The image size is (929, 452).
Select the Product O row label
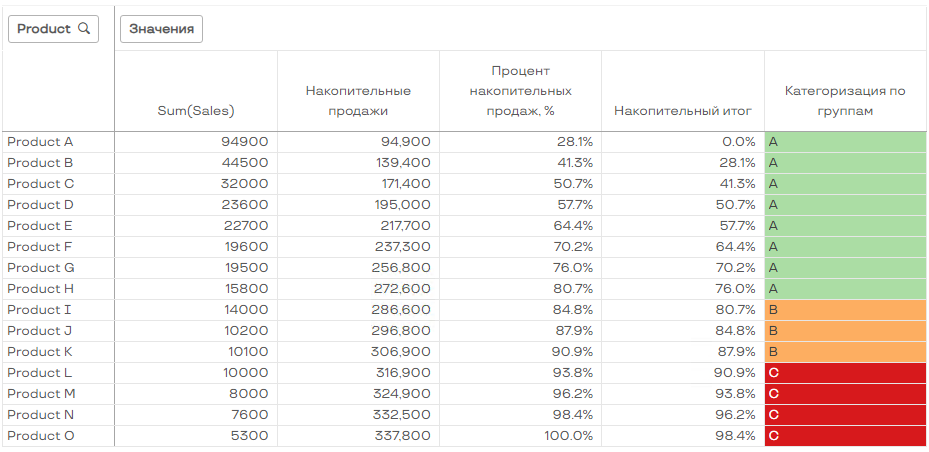coord(41,436)
